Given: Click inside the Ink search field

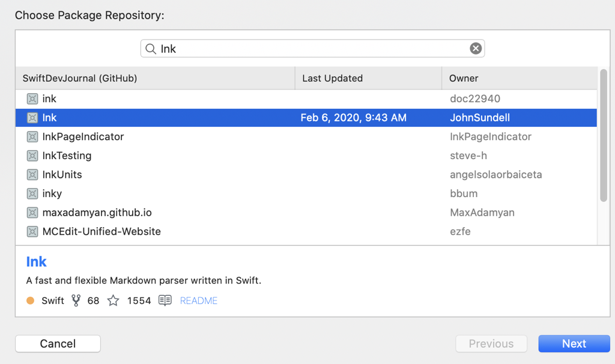Looking at the screenshot, I should pyautogui.click(x=312, y=49).
